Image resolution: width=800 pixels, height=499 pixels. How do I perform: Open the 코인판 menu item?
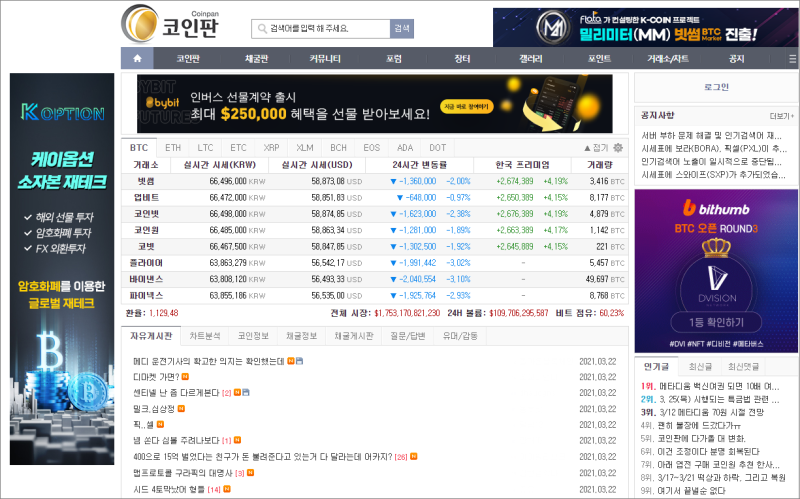coord(188,59)
